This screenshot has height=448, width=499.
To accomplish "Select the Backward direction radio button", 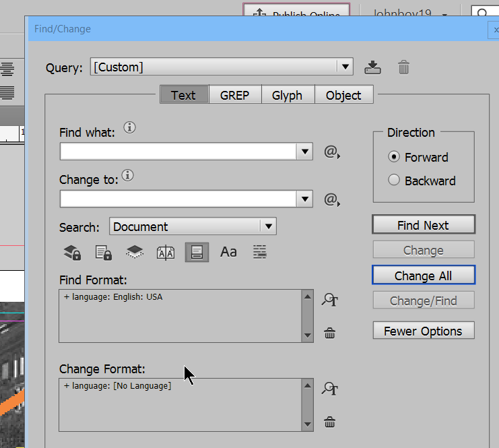I will pyautogui.click(x=394, y=180).
